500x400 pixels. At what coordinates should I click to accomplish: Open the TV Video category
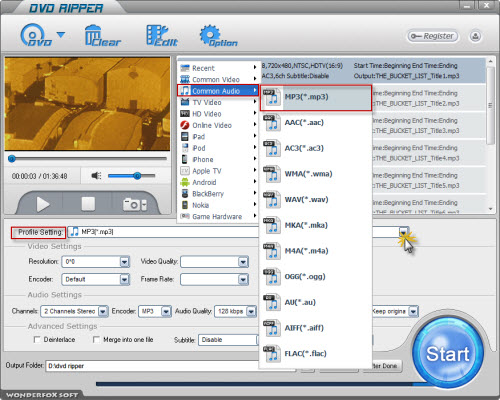click(218, 102)
